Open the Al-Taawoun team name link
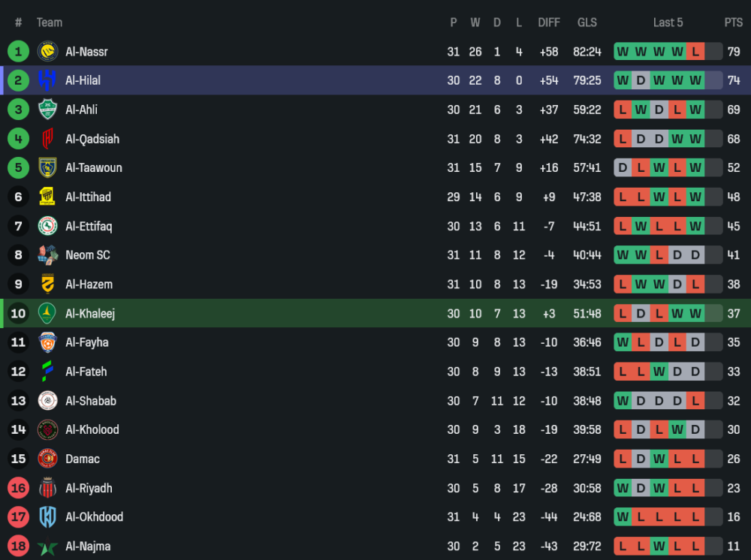The image size is (751, 560). coord(94,168)
